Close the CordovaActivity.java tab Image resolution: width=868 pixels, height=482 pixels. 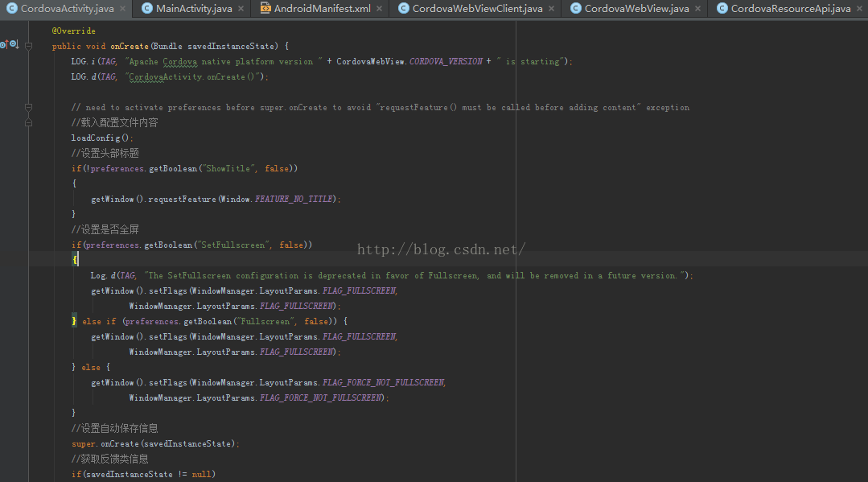[122, 9]
